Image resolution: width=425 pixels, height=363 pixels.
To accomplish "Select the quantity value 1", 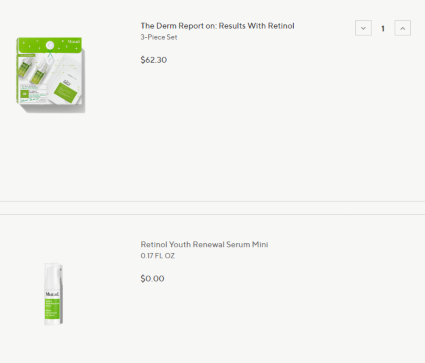I will 383,29.
